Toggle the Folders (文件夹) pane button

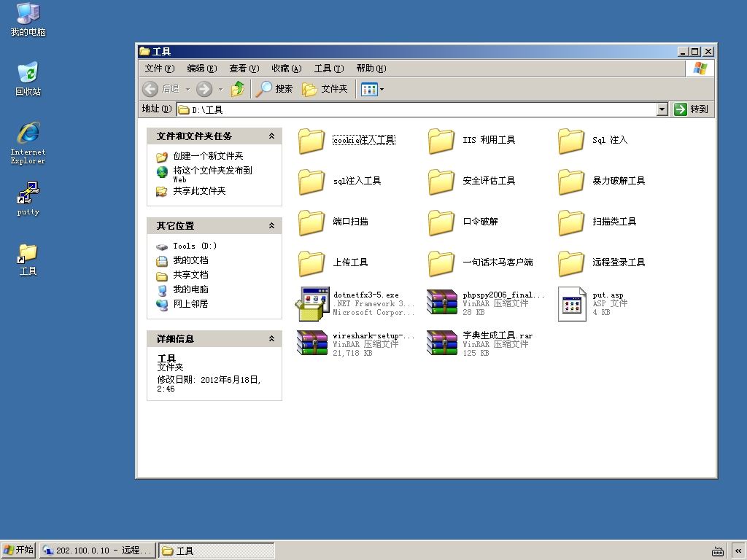[325, 89]
